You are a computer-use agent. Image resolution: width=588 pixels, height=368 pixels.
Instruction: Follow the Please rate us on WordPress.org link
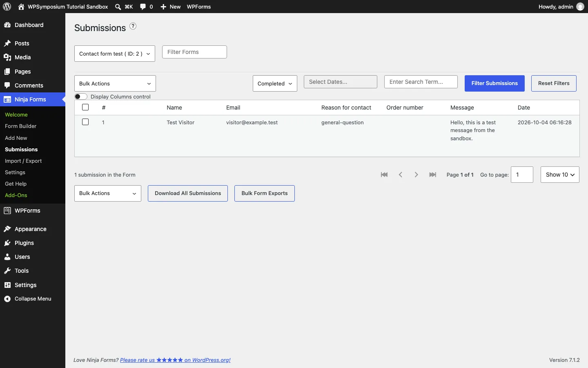pos(175,360)
